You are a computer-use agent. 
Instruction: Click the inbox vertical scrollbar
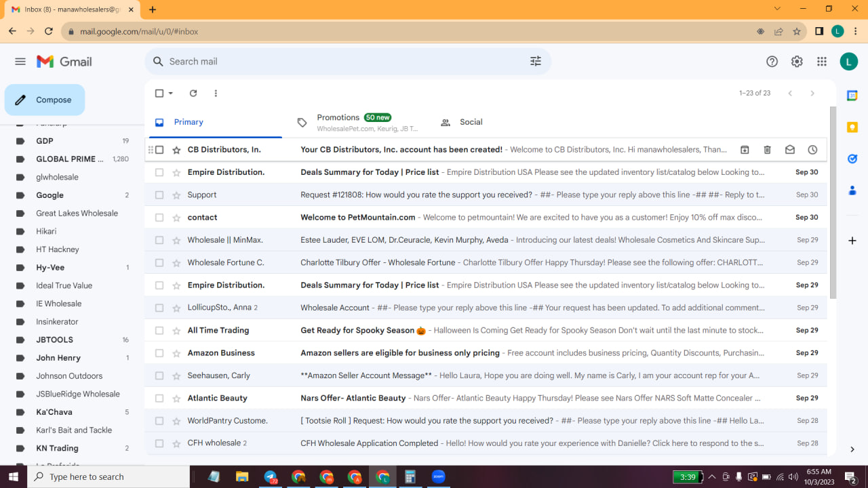click(x=833, y=203)
